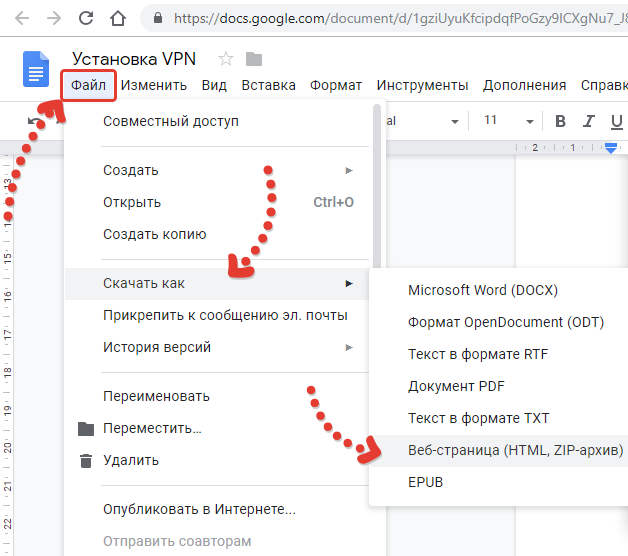Image resolution: width=628 pixels, height=556 pixels.
Task: Click the blue indent marker on ruler
Action: tap(611, 148)
